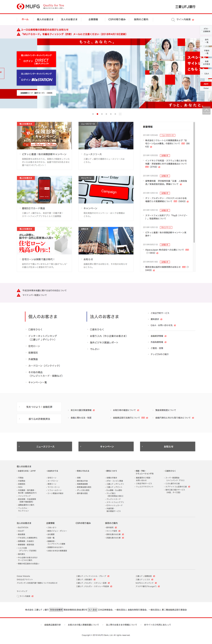Pause the hero carousel slideshow

[x=120, y=114]
